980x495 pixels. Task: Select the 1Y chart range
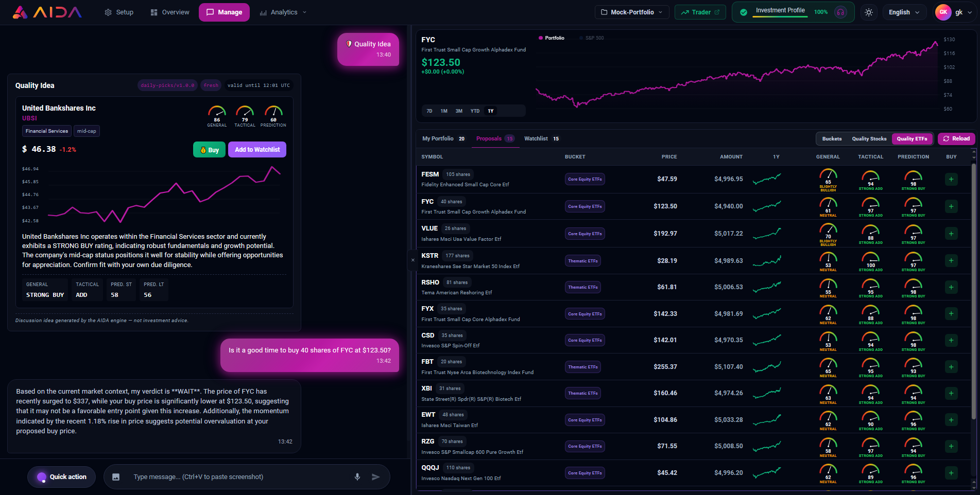pyautogui.click(x=491, y=111)
